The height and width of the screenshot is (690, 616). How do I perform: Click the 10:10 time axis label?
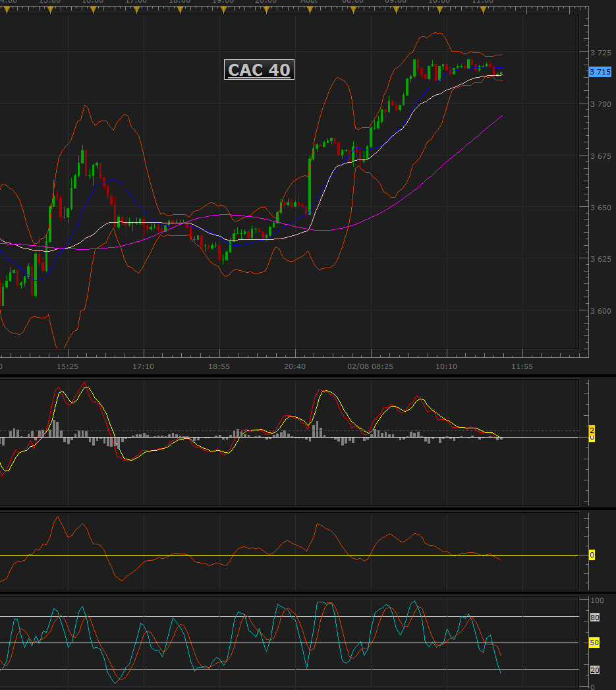446,366
